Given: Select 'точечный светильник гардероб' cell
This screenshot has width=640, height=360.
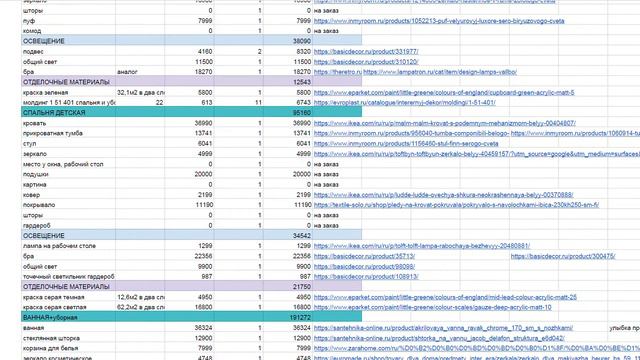Looking at the screenshot, I should pos(68,276).
